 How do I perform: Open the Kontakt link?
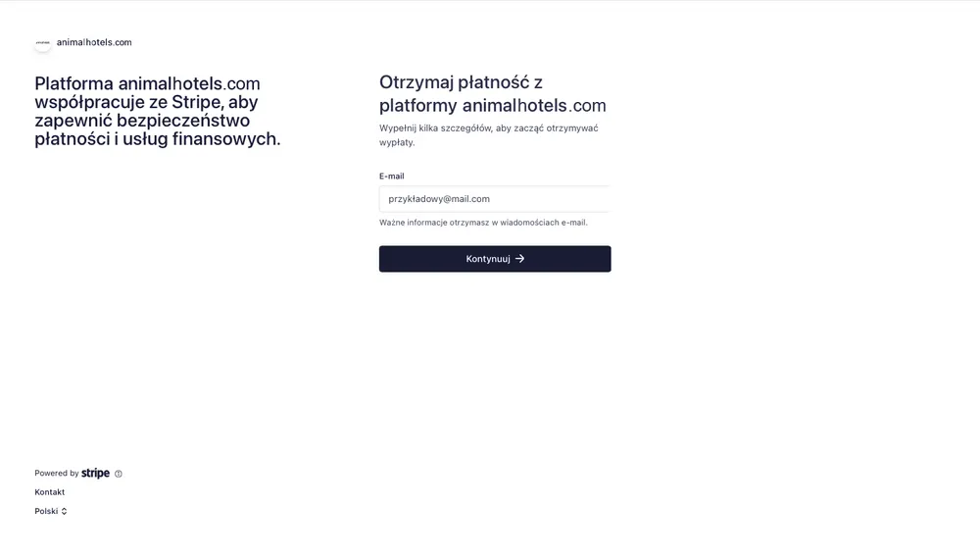(x=49, y=492)
